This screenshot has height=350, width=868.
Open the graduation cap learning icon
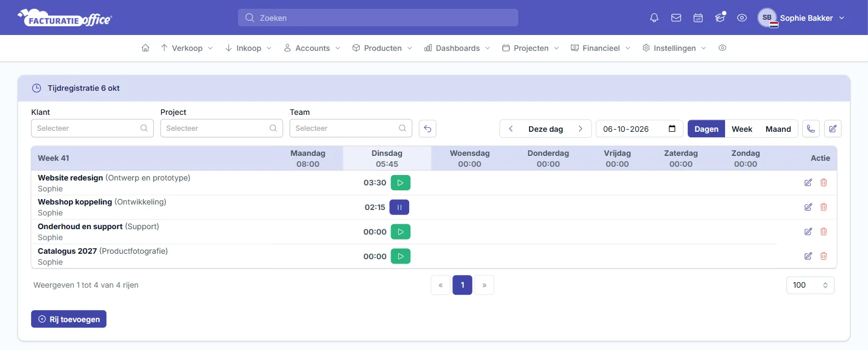pos(720,18)
